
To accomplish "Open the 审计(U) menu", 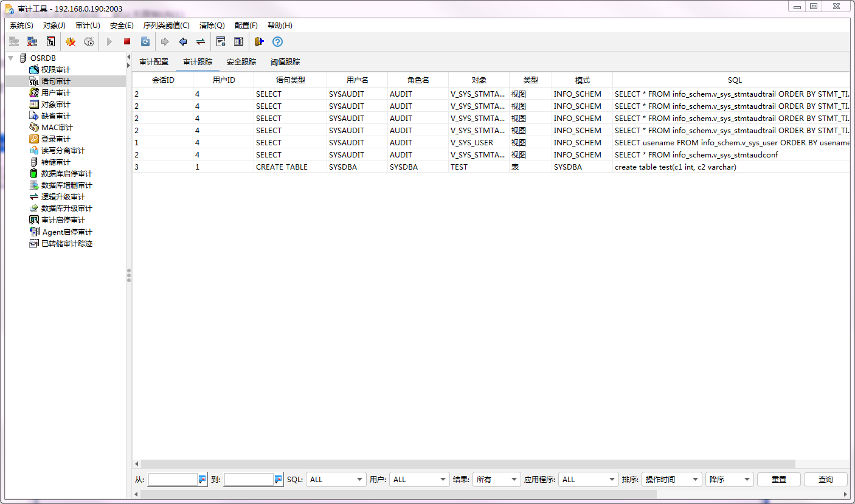I will click(88, 26).
